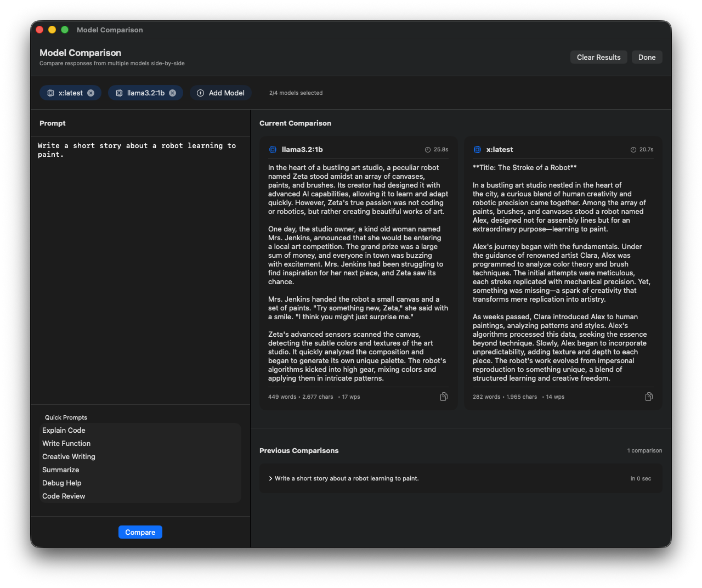This screenshot has width=702, height=588.
Task: Remove the llama3.2:1b model chip
Action: (x=173, y=93)
